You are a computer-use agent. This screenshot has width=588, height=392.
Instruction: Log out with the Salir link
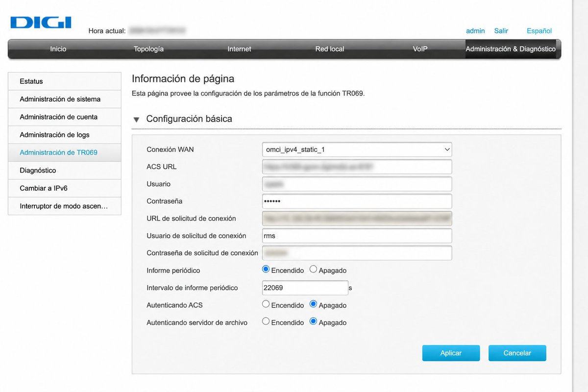pos(501,31)
